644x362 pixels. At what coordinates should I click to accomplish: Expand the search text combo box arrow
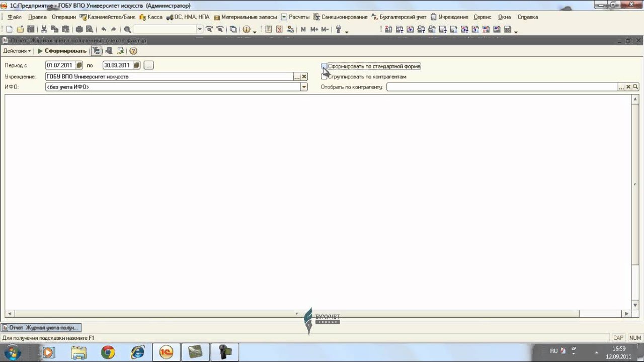coord(200,30)
